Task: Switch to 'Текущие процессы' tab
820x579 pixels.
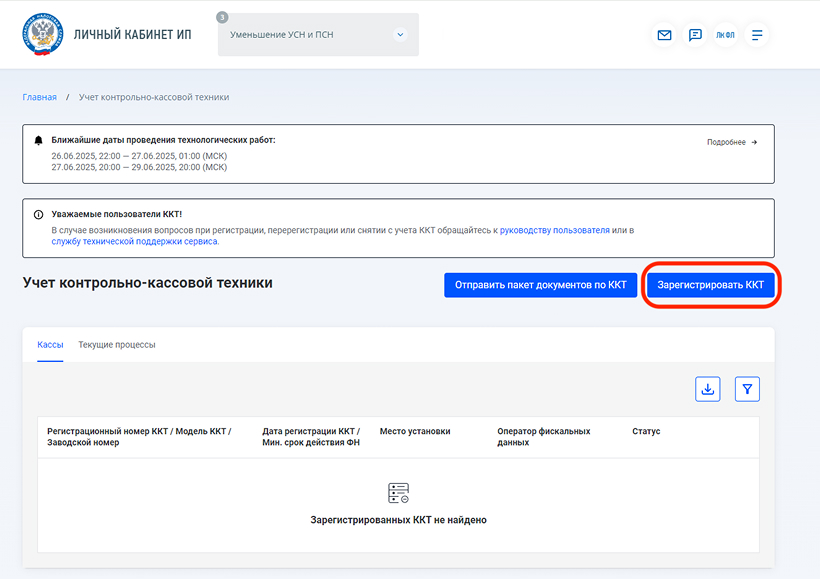Action: point(117,345)
